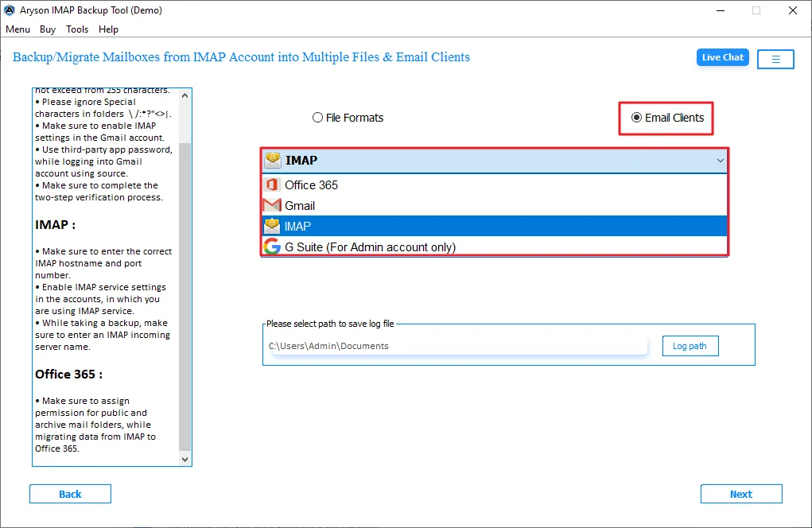812x528 pixels.
Task: Click the 'Please select path to save log file' label
Action: (x=330, y=324)
